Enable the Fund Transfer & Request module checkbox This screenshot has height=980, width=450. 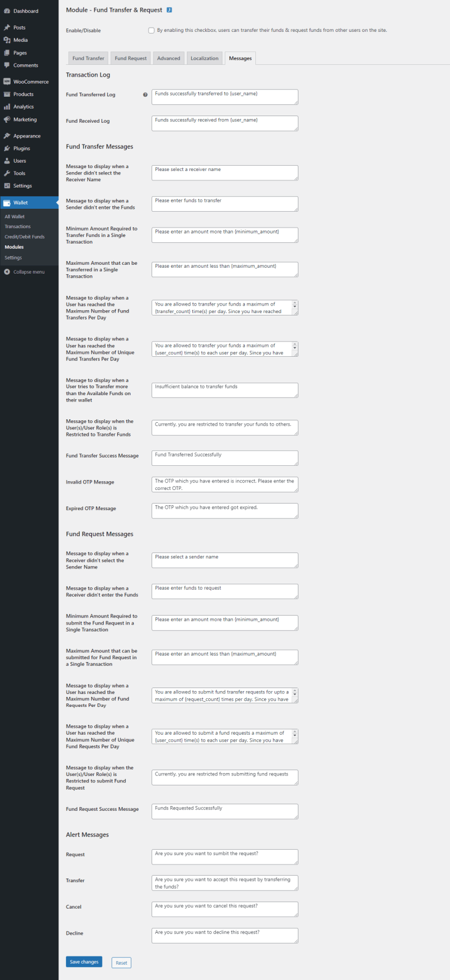click(x=152, y=31)
